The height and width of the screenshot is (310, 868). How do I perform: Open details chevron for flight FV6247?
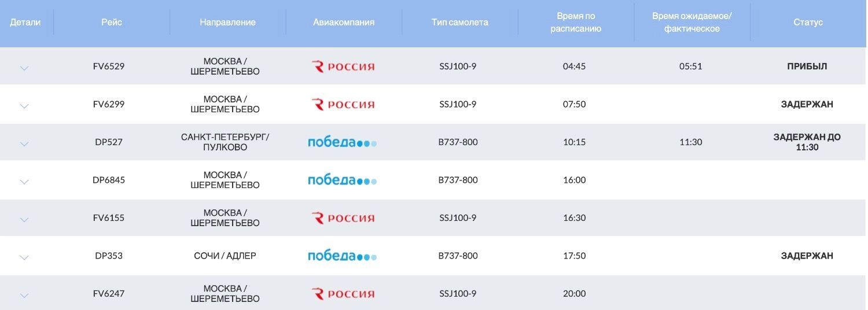coord(24,295)
